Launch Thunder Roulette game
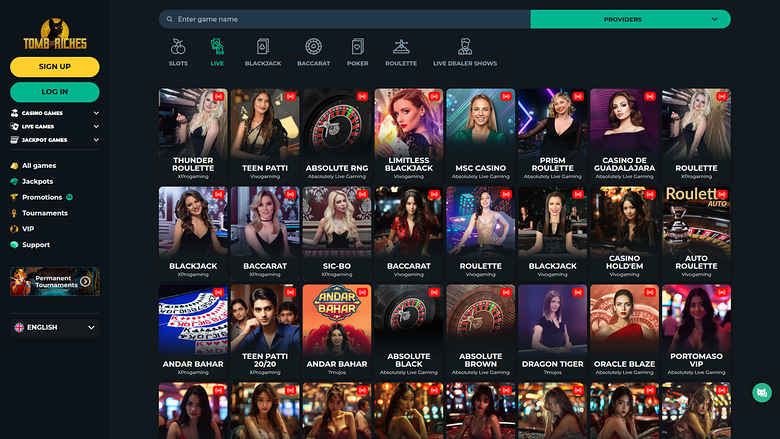 (193, 135)
